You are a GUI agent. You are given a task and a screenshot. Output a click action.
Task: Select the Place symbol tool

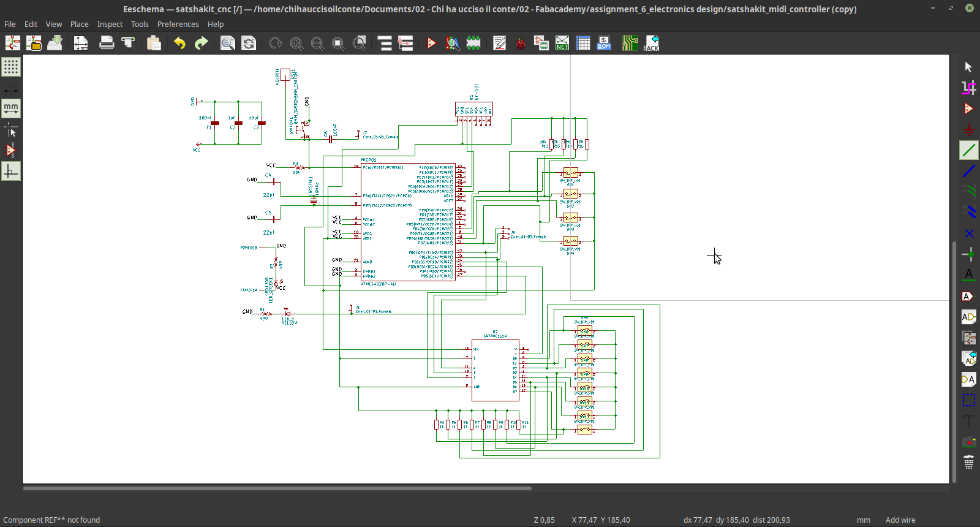(x=968, y=108)
